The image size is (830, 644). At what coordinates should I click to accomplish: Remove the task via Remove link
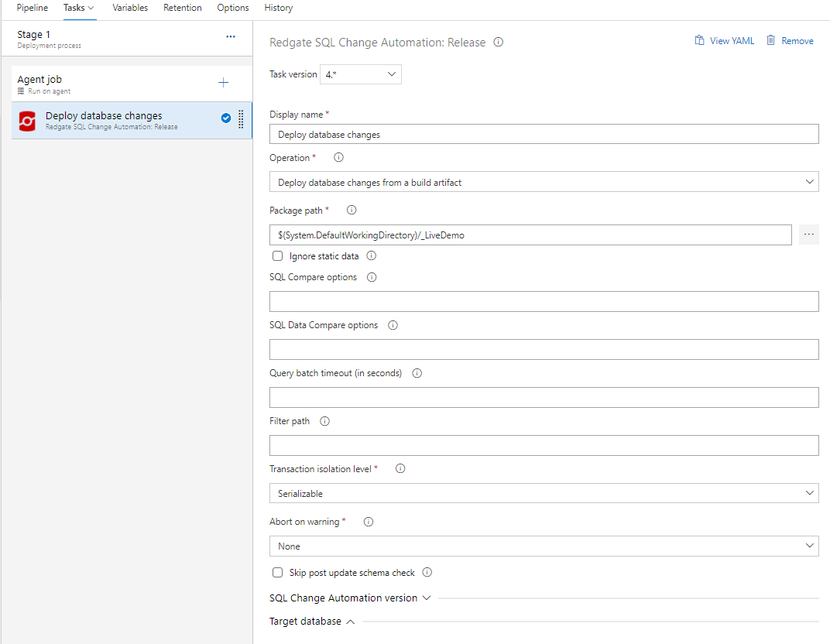[x=790, y=41]
